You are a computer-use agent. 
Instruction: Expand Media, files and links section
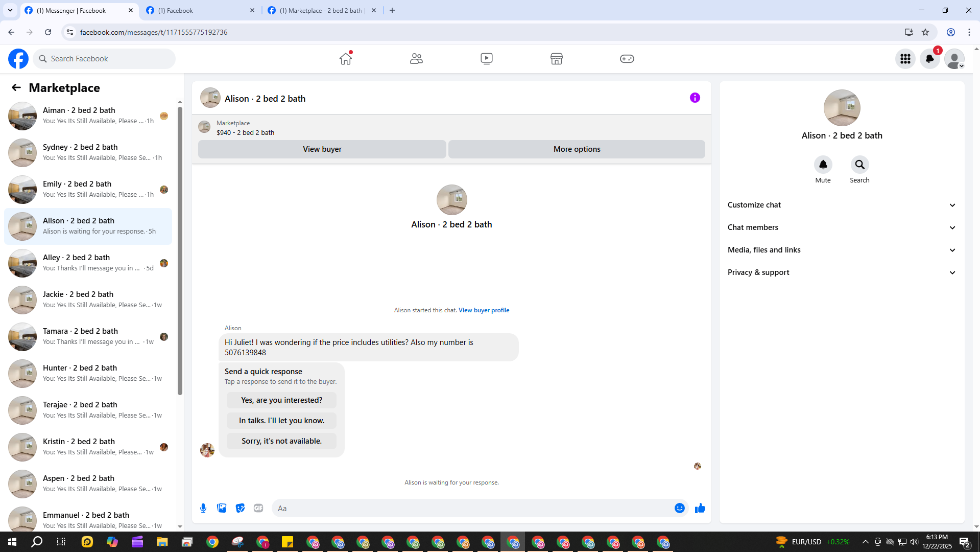842,250
